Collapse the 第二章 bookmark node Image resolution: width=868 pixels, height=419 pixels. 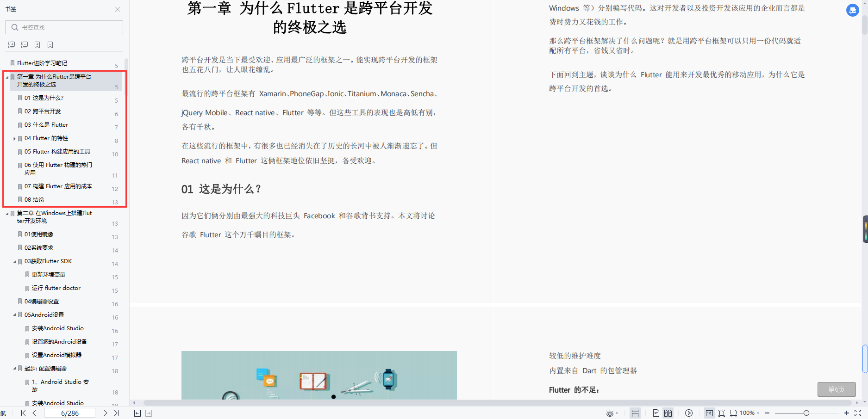pyautogui.click(x=7, y=214)
